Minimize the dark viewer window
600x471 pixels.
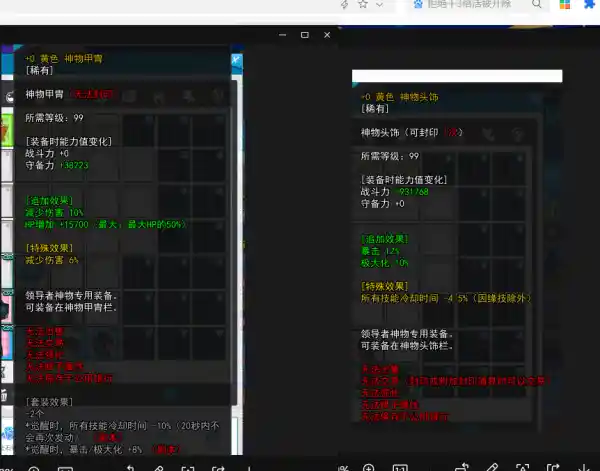click(x=283, y=35)
